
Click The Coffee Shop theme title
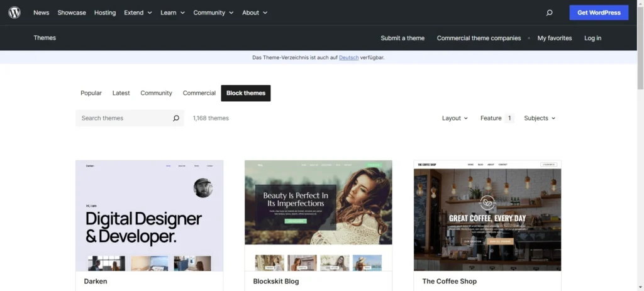449,282
